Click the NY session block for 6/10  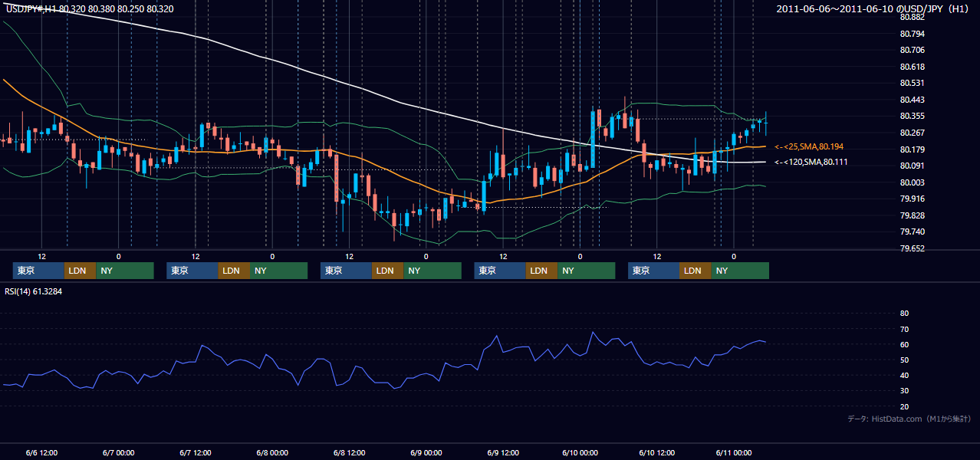739,271
